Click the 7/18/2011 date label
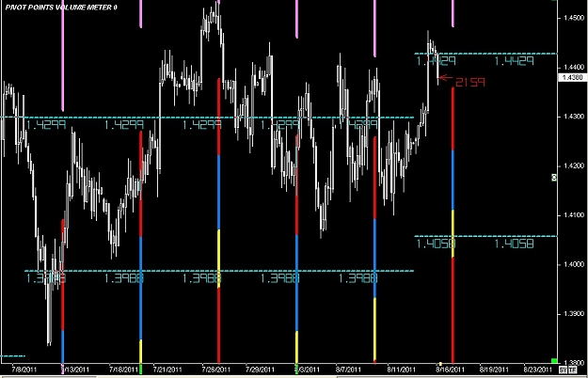The image size is (588, 378). pos(124,370)
